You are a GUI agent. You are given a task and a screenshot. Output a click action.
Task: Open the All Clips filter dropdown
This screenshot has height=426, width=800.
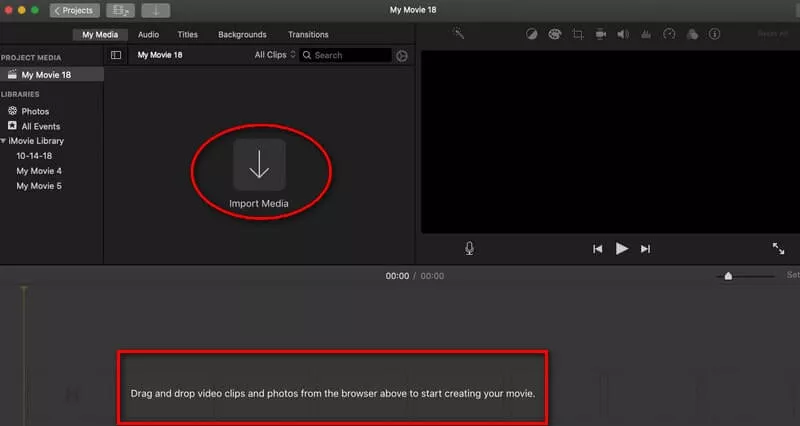tap(275, 55)
